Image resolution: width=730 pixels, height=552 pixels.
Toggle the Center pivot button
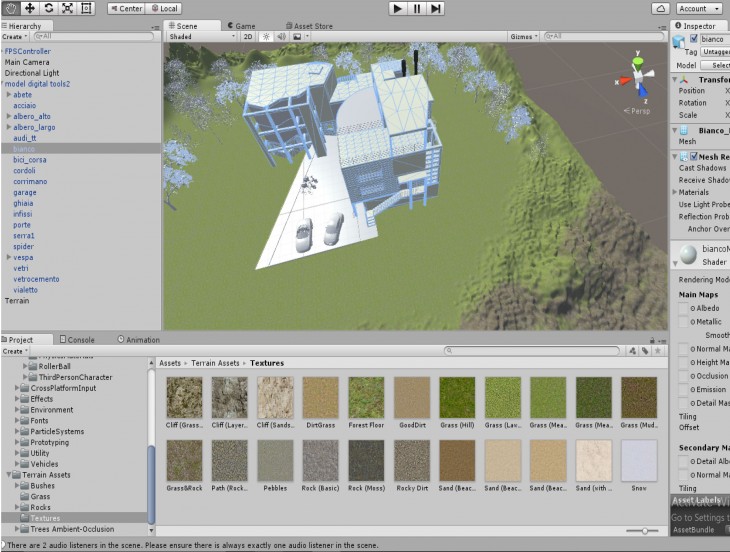tap(125, 8)
